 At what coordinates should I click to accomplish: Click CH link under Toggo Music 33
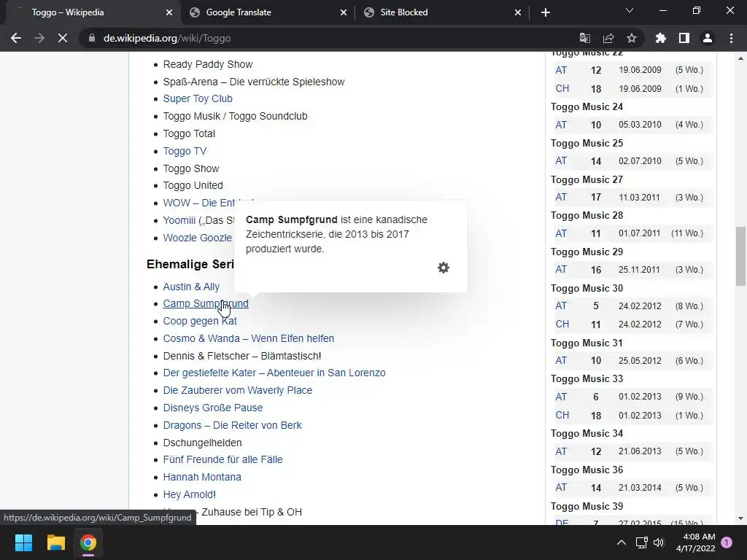562,415
